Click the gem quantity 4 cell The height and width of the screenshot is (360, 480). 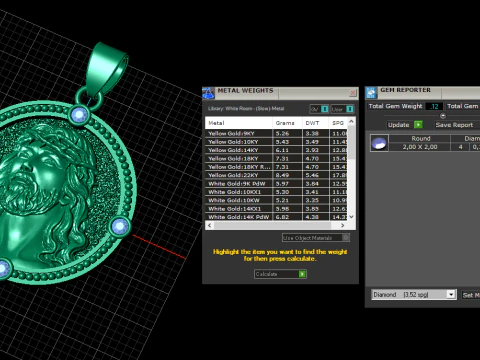point(460,147)
